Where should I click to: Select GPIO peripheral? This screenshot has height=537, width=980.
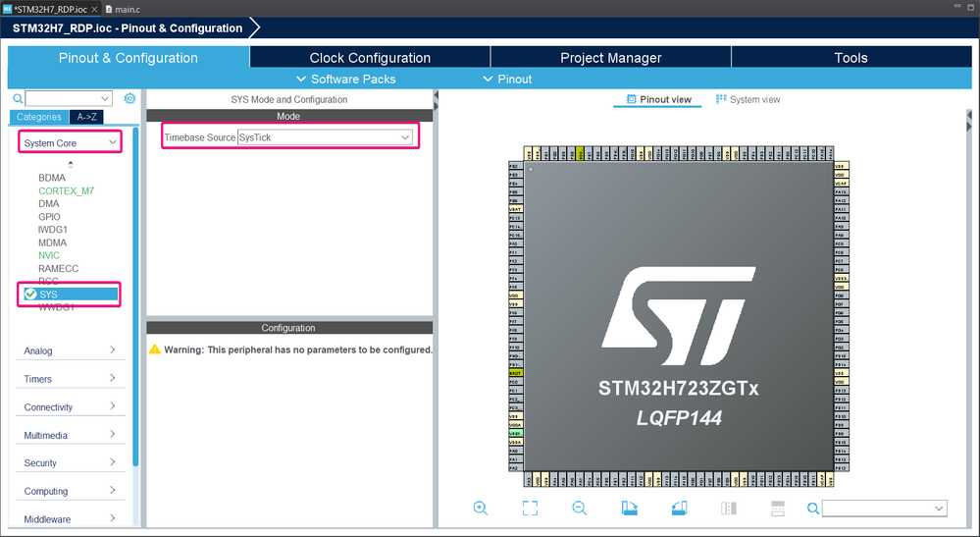coord(49,217)
